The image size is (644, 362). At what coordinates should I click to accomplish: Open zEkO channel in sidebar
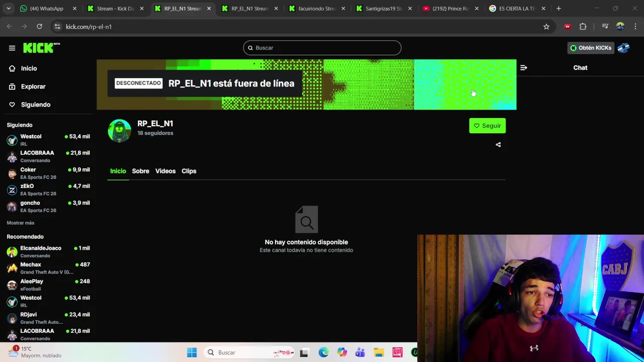[x=48, y=190]
